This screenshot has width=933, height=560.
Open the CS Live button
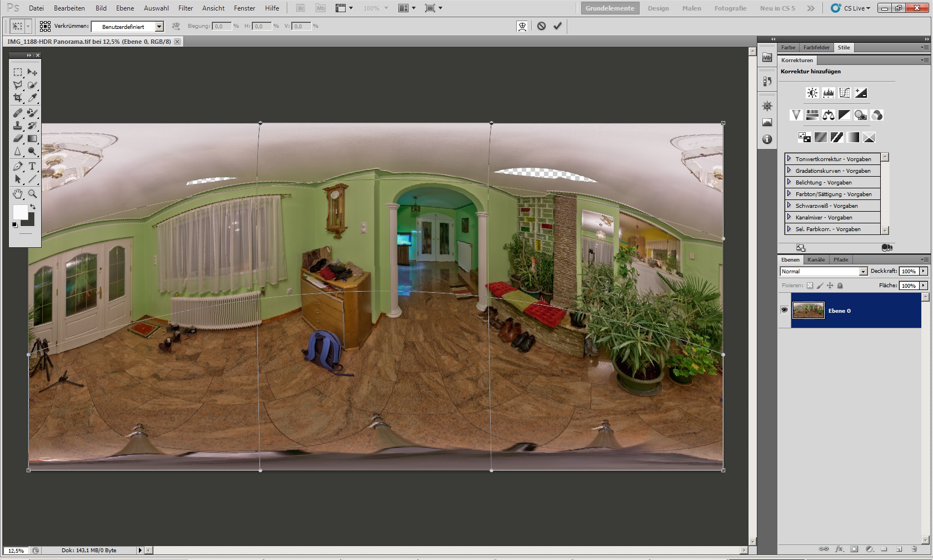tap(851, 8)
